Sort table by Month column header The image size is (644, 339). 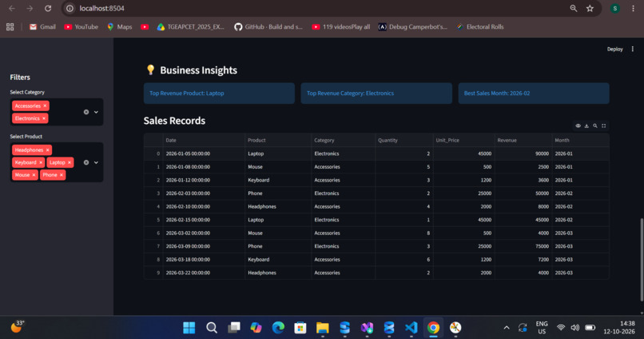pos(580,140)
